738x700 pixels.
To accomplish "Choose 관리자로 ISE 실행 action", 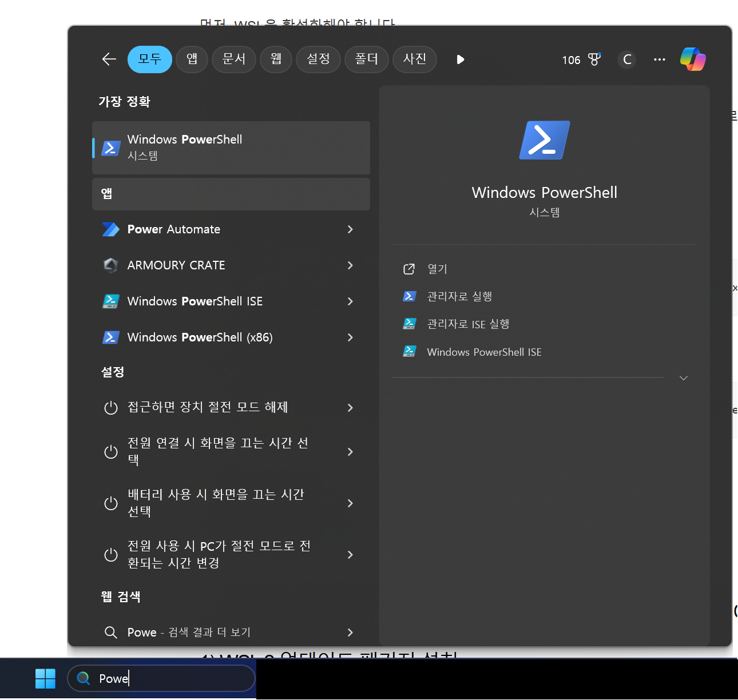I will click(x=468, y=324).
